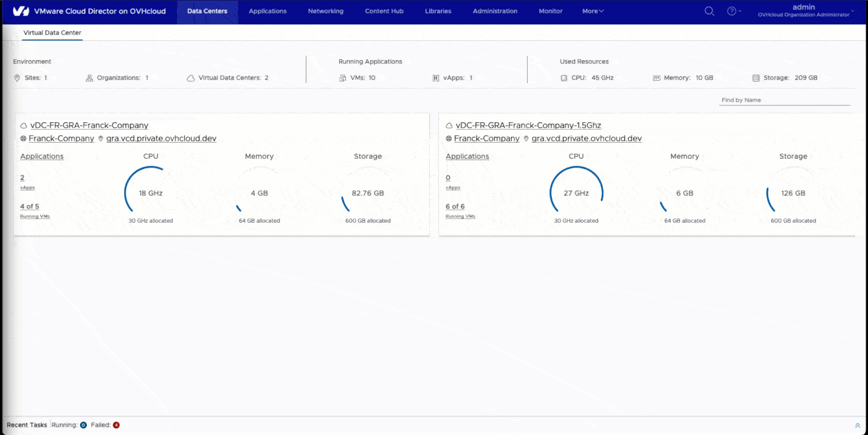This screenshot has height=435, width=868.
Task: Go to the Administration menu
Action: (x=495, y=11)
